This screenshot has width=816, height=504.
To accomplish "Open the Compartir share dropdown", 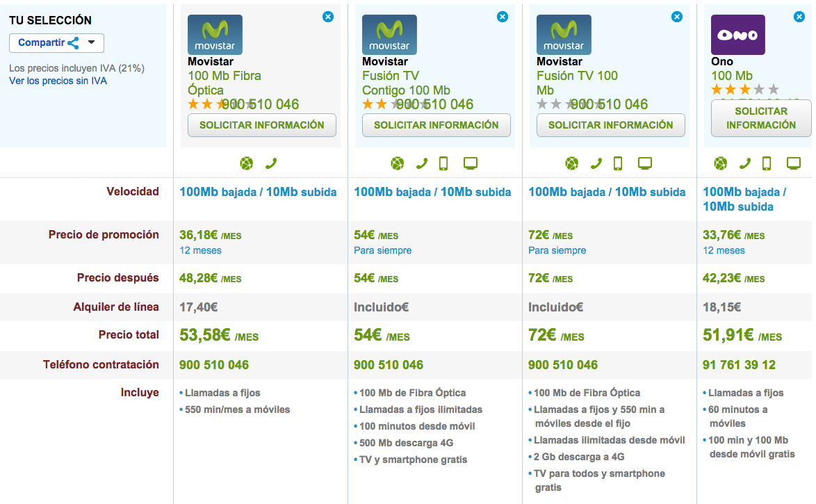I will click(x=56, y=42).
